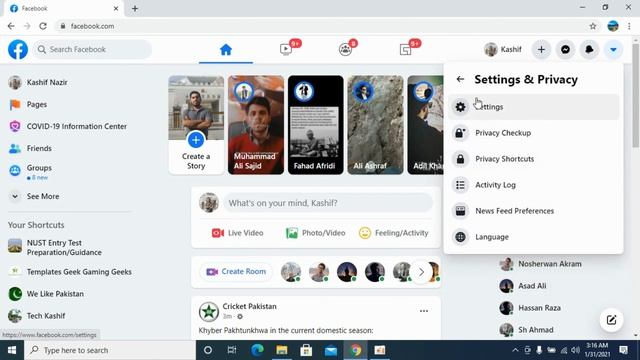Open Templates Geek Gaming Geeks shortcut
The image size is (640, 360).
click(x=69, y=272)
